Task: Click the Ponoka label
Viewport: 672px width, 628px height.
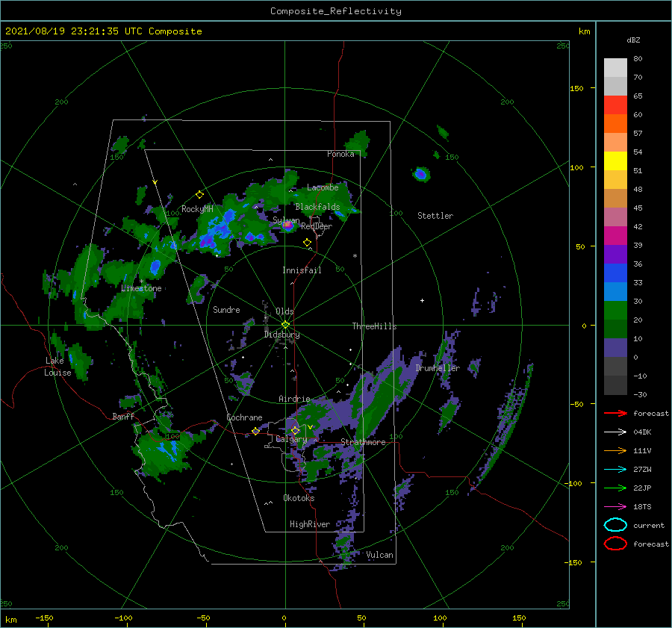Action: (340, 154)
